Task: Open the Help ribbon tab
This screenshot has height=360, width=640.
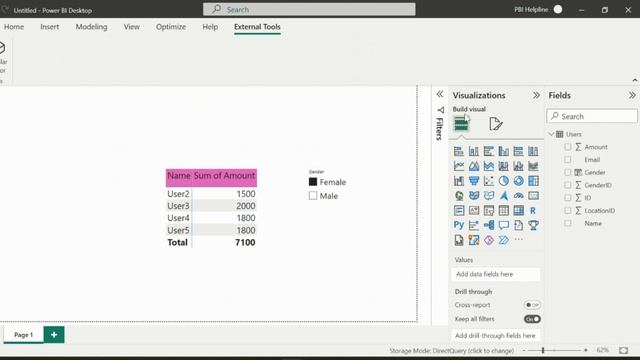Action: [210, 27]
